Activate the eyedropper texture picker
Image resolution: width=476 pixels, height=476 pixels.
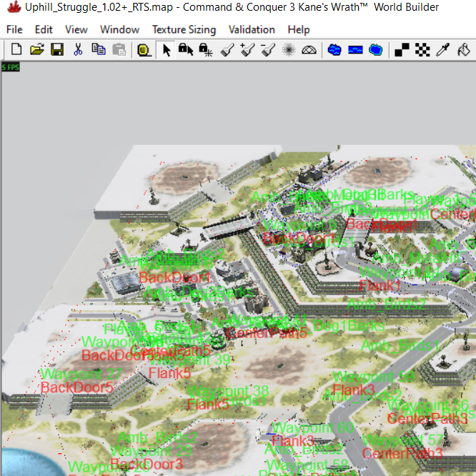(443, 49)
